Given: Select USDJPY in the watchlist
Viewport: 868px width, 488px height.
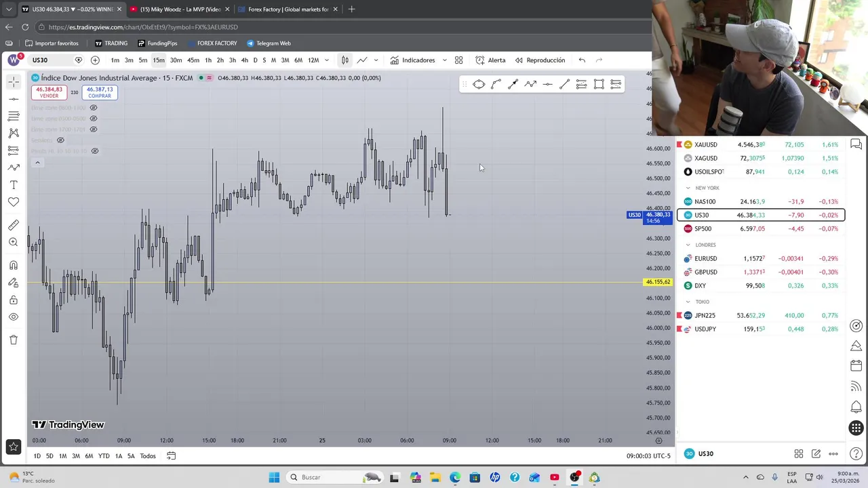Looking at the screenshot, I should pyautogui.click(x=761, y=329).
